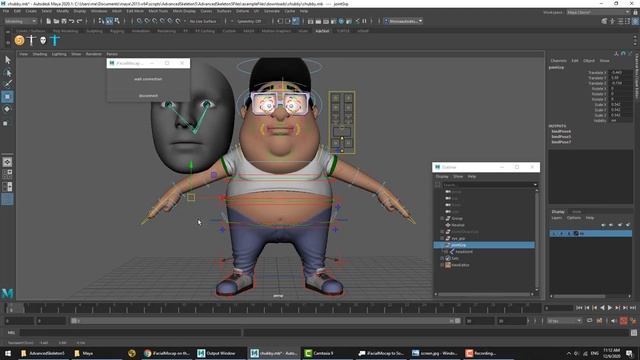Click the Outliner vertical scrollbar
640x360 pixels.
coord(537,239)
